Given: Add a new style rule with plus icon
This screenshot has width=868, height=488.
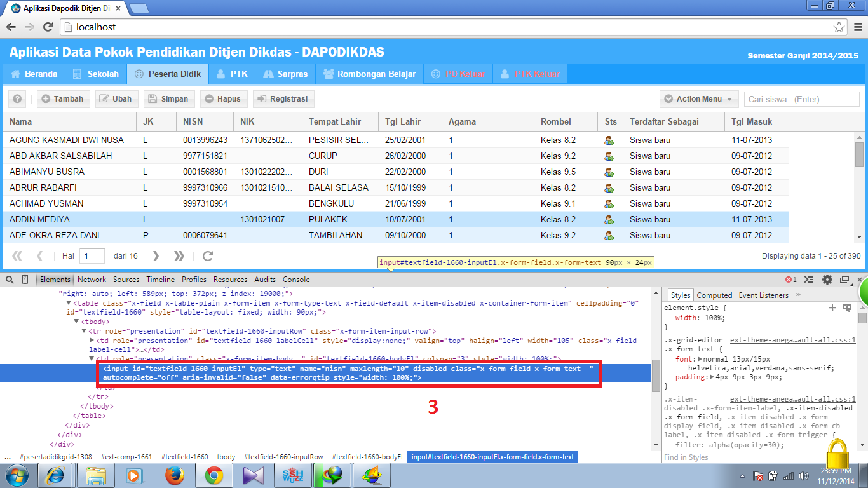Looking at the screenshot, I should (x=832, y=308).
